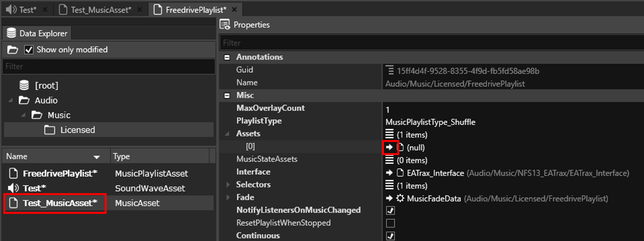Sort list by the Name column header

(x=17, y=156)
